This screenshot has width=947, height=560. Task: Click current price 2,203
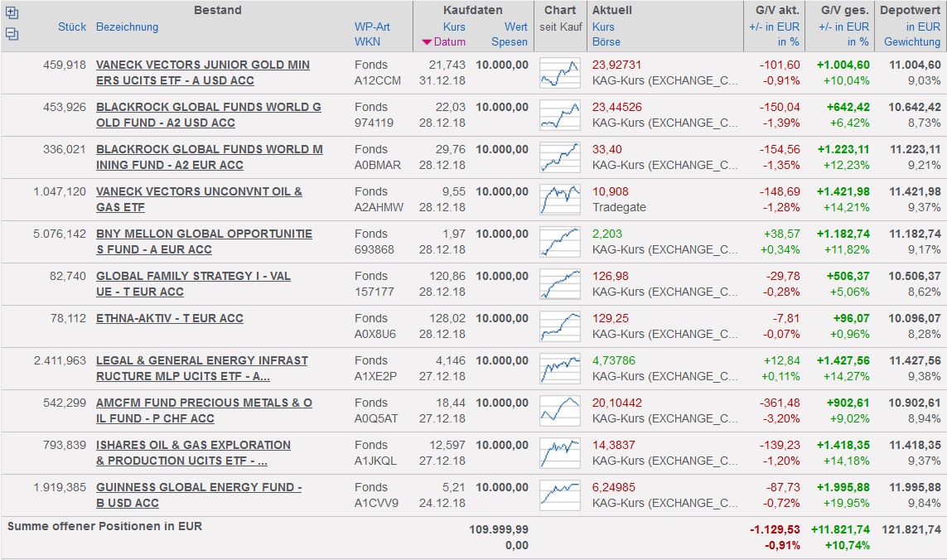607,234
